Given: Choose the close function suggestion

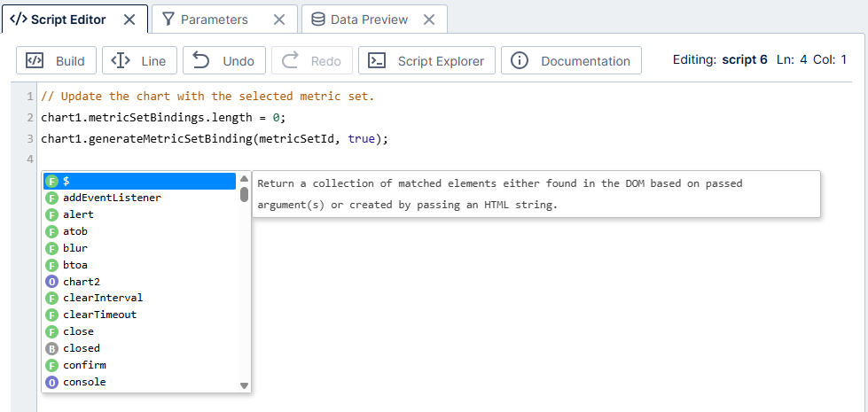Looking at the screenshot, I should [140, 331].
